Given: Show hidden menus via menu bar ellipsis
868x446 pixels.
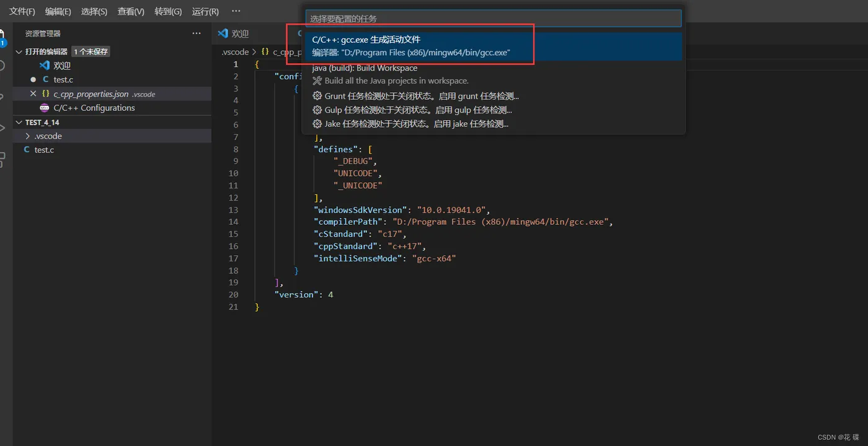Looking at the screenshot, I should tap(236, 11).
